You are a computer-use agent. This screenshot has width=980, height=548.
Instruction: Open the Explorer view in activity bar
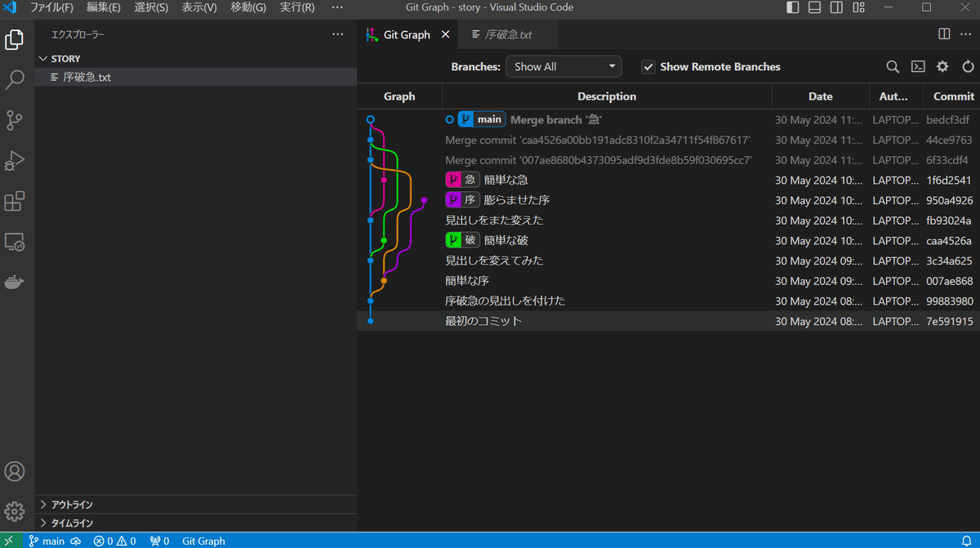click(x=14, y=39)
